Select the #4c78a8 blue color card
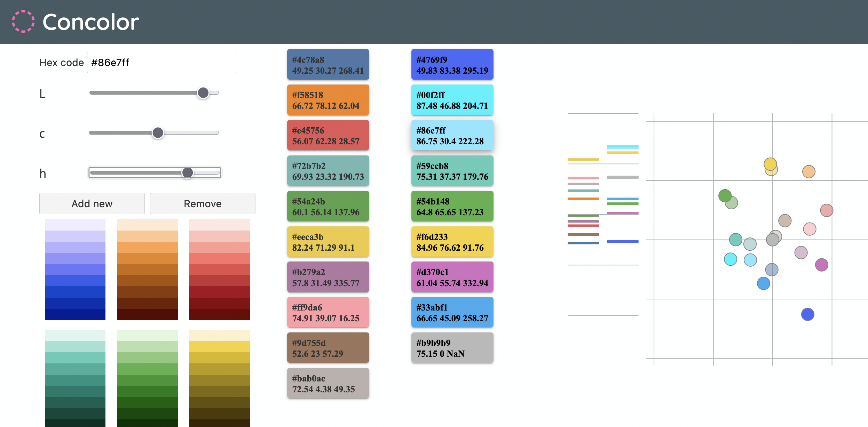 tap(328, 65)
